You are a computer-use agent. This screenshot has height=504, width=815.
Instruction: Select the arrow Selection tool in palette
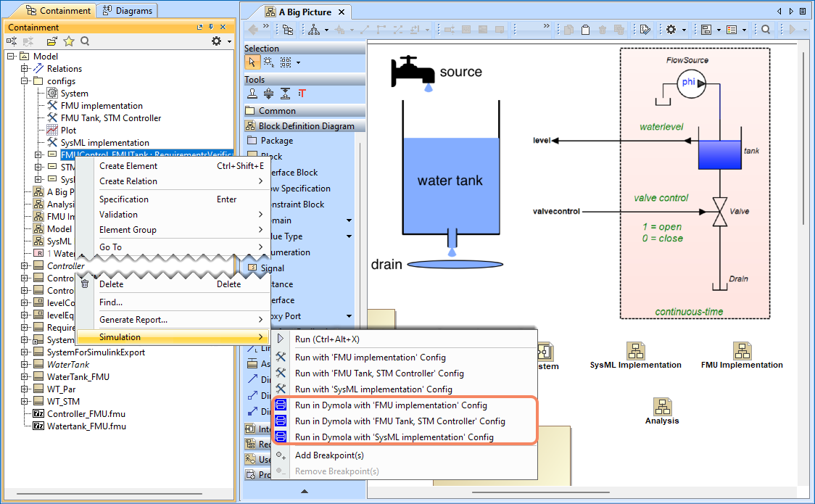(x=250, y=62)
